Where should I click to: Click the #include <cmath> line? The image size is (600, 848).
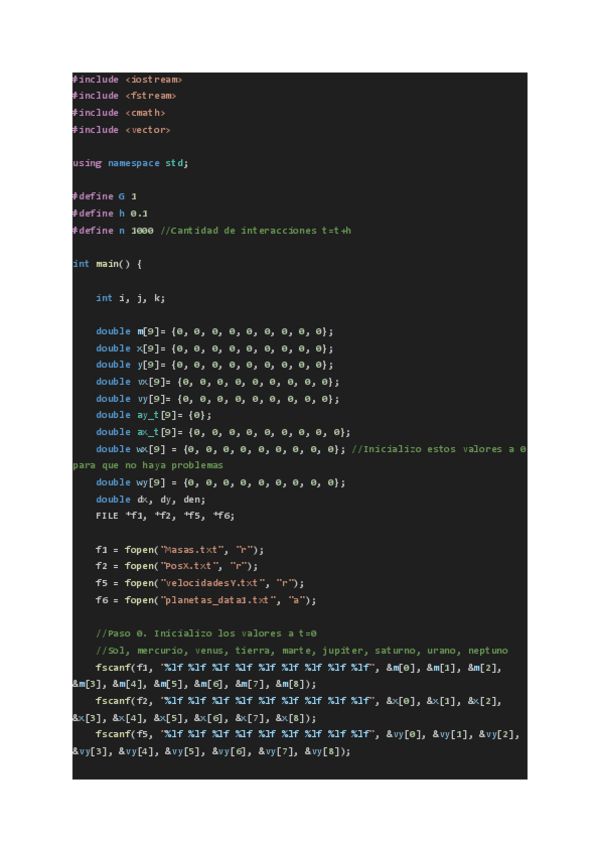point(118,112)
